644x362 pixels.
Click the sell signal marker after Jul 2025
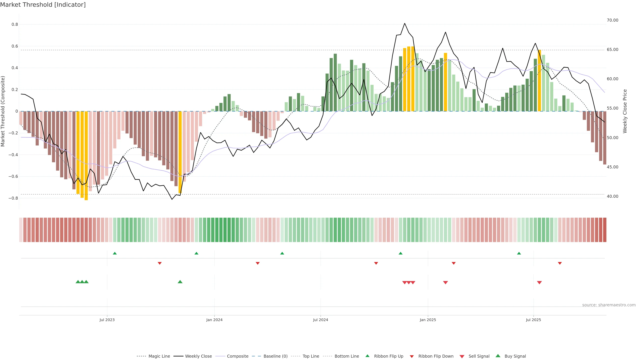[x=539, y=283]
